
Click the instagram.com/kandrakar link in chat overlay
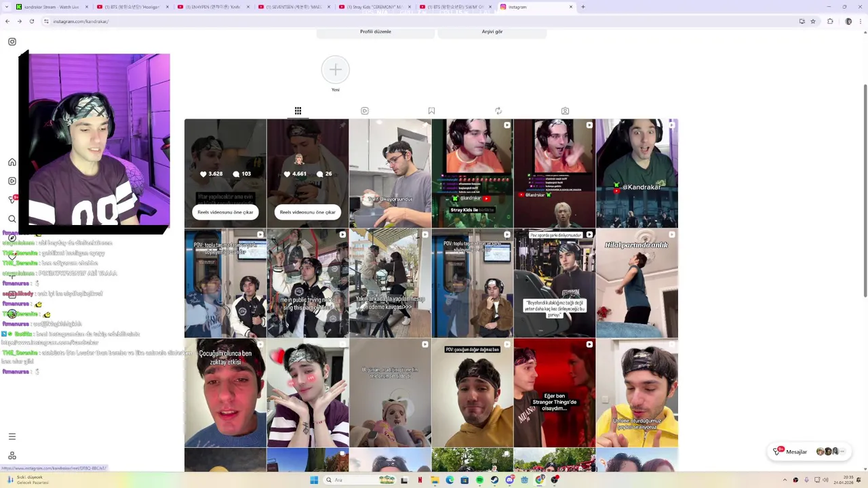click(50, 342)
